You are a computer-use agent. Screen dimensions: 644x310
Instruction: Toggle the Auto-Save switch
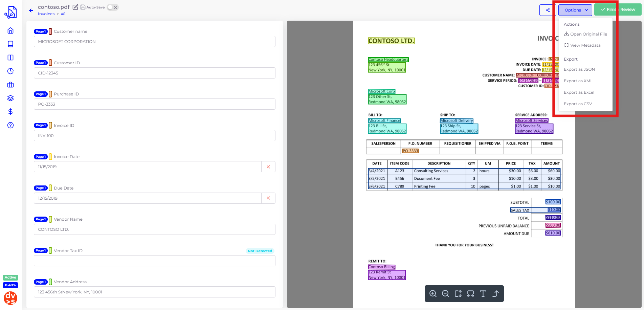pyautogui.click(x=112, y=7)
